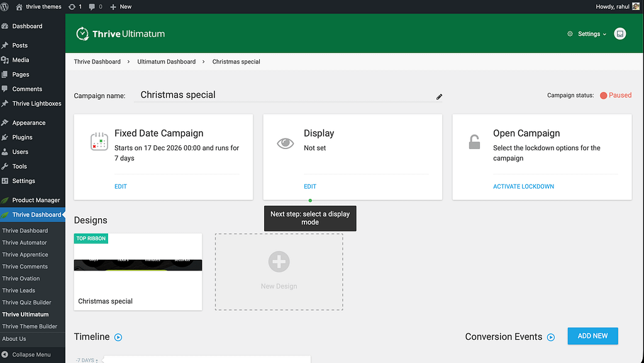Toggle the Paused campaign status
Viewport: 644px width, 363px height.
pyautogui.click(x=615, y=96)
